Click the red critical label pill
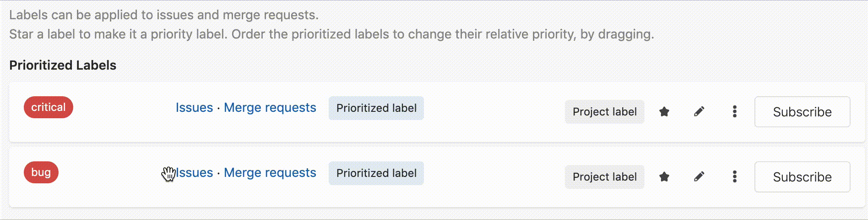This screenshot has width=868, height=220. [x=49, y=107]
